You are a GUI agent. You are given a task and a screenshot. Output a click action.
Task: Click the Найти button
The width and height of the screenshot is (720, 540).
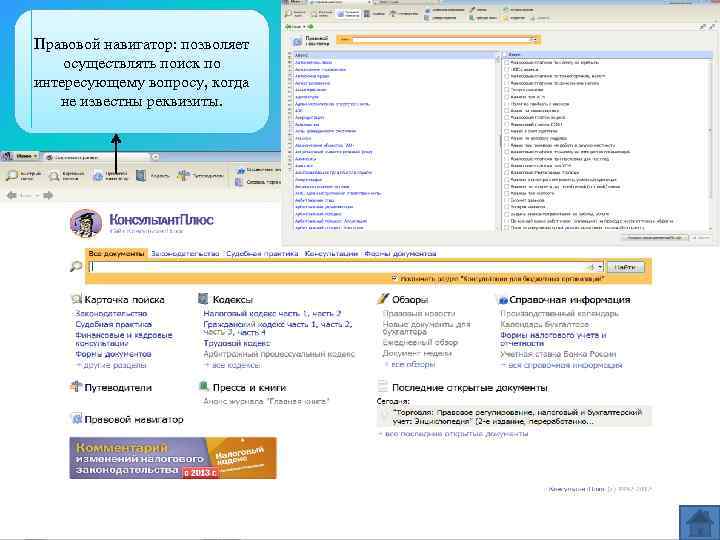pyautogui.click(x=625, y=267)
